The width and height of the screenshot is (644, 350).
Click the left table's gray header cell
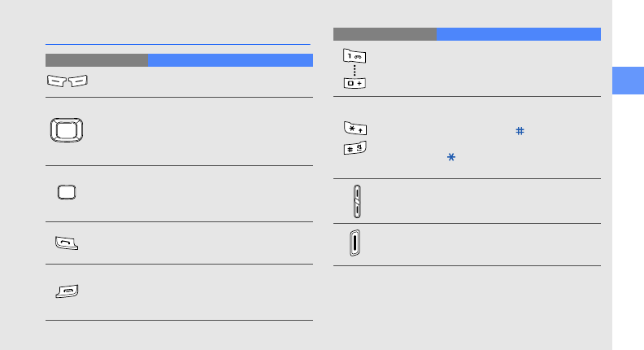pyautogui.click(x=96, y=59)
